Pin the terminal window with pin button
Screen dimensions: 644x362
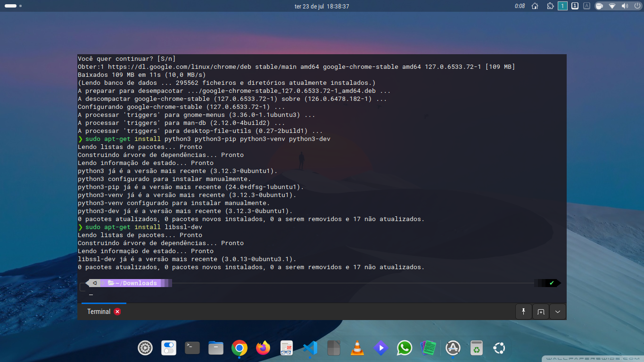(x=523, y=312)
